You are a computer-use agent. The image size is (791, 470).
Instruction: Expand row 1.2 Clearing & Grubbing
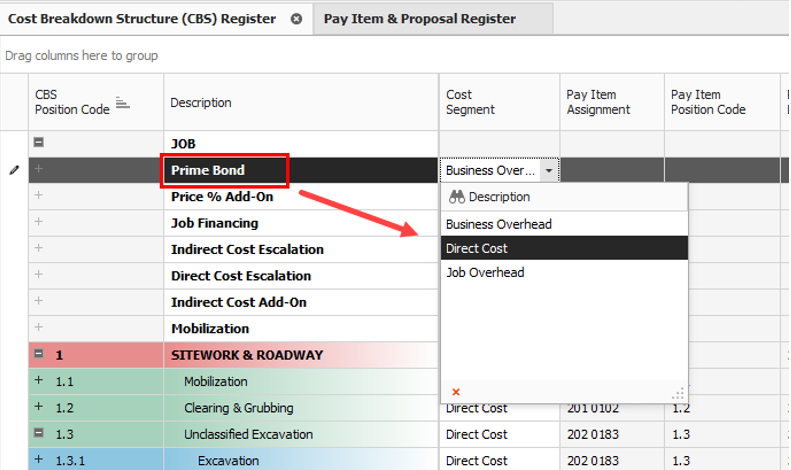coord(38,406)
